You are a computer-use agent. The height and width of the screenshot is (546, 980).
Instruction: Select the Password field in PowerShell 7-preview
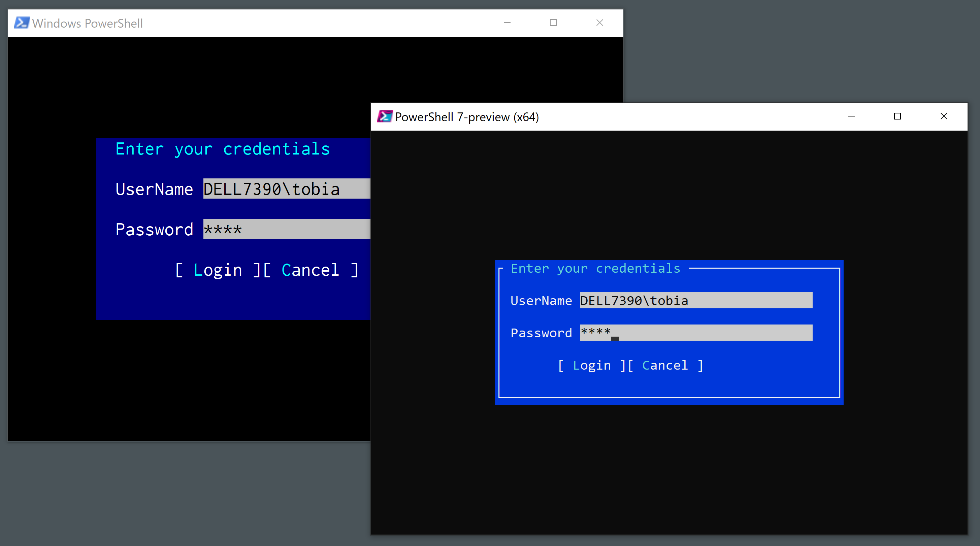tap(695, 333)
